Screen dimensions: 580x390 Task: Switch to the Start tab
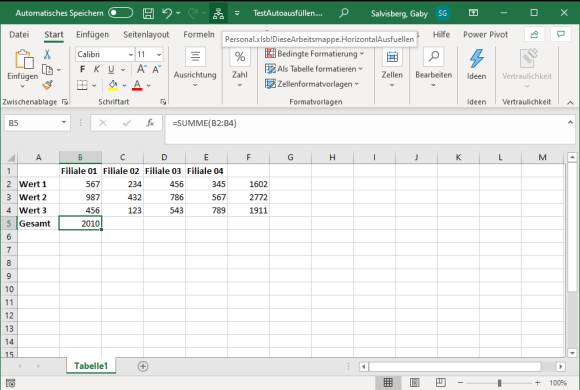(54, 35)
